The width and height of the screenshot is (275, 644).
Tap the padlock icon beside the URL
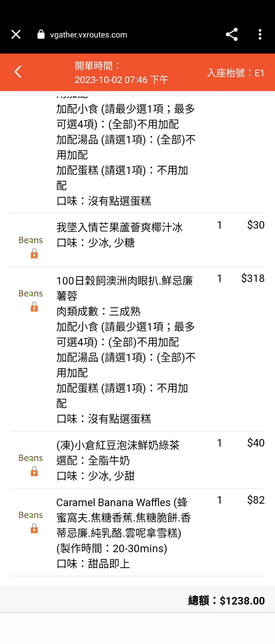tap(41, 34)
